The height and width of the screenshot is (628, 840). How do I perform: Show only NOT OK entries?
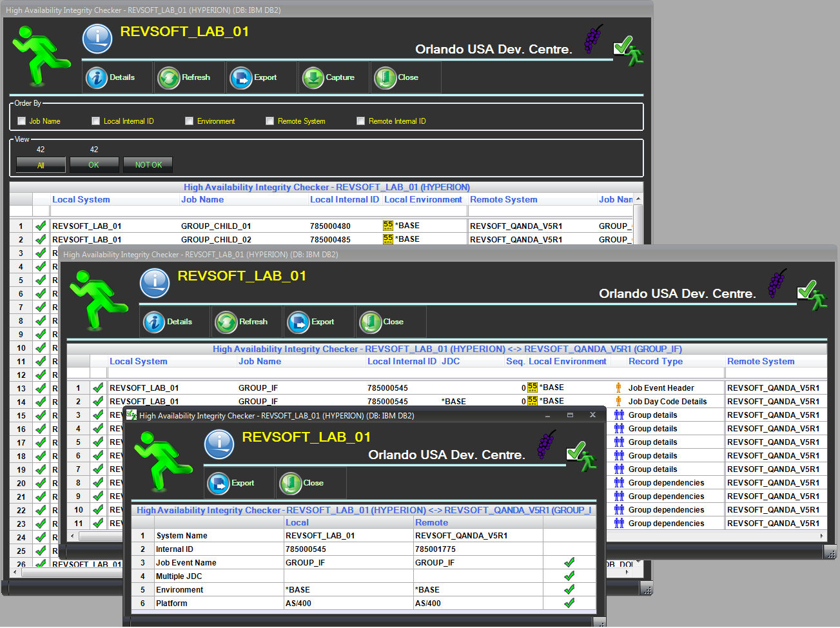[148, 165]
